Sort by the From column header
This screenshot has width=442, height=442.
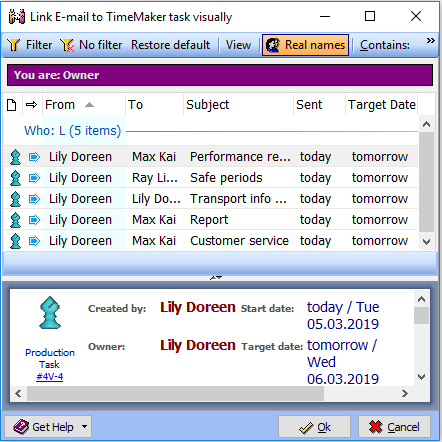tap(84, 105)
